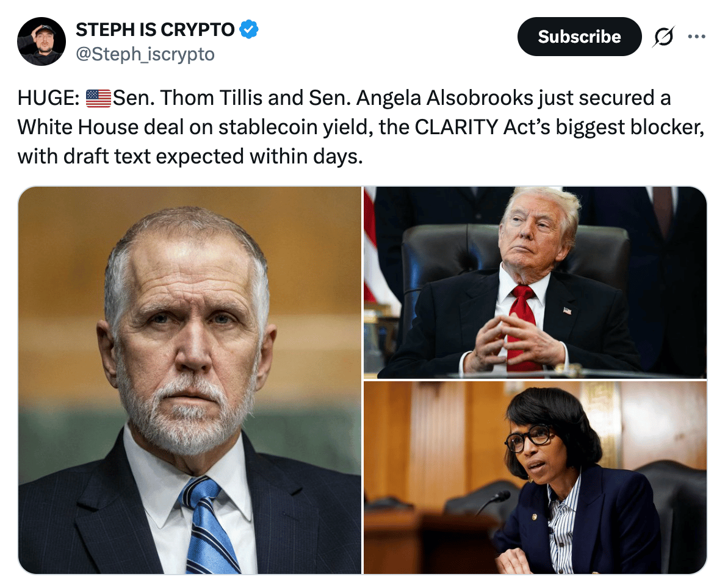Open the large left photo with blue tie
Viewport: 725px width, 588px height.
(190, 380)
